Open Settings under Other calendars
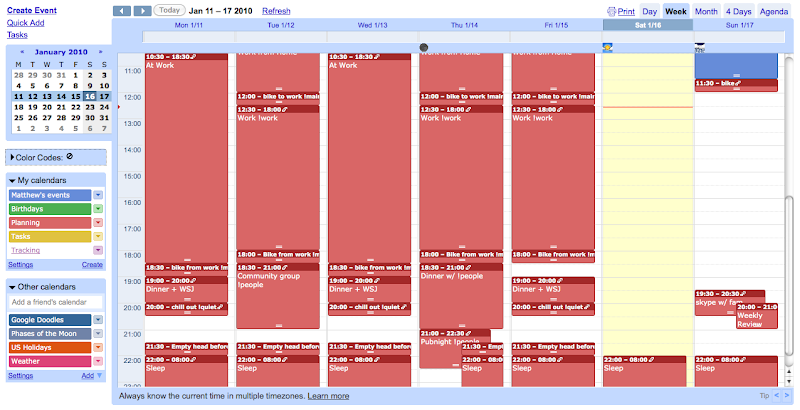Viewport: 800px width, 410px height. point(20,376)
